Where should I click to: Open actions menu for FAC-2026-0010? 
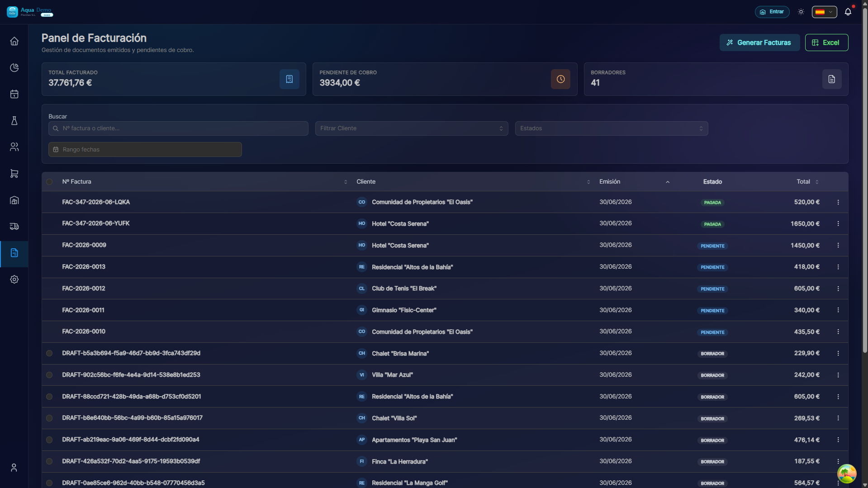coord(838,332)
